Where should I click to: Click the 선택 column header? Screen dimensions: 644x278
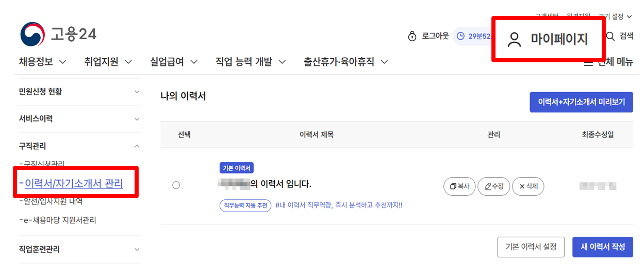(x=184, y=135)
